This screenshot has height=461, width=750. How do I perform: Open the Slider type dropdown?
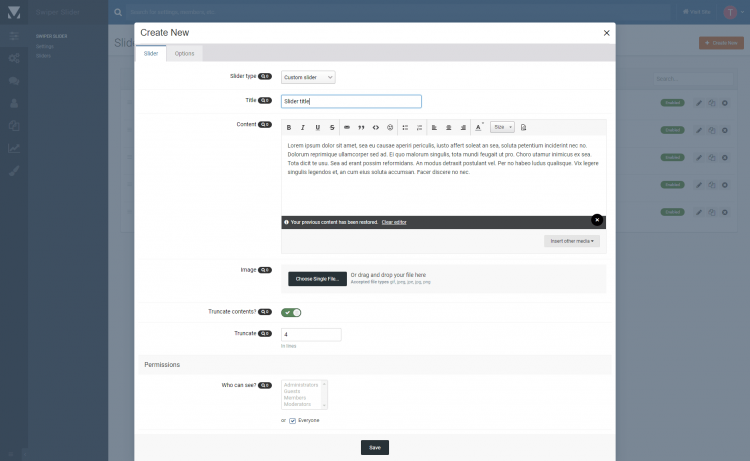click(308, 77)
